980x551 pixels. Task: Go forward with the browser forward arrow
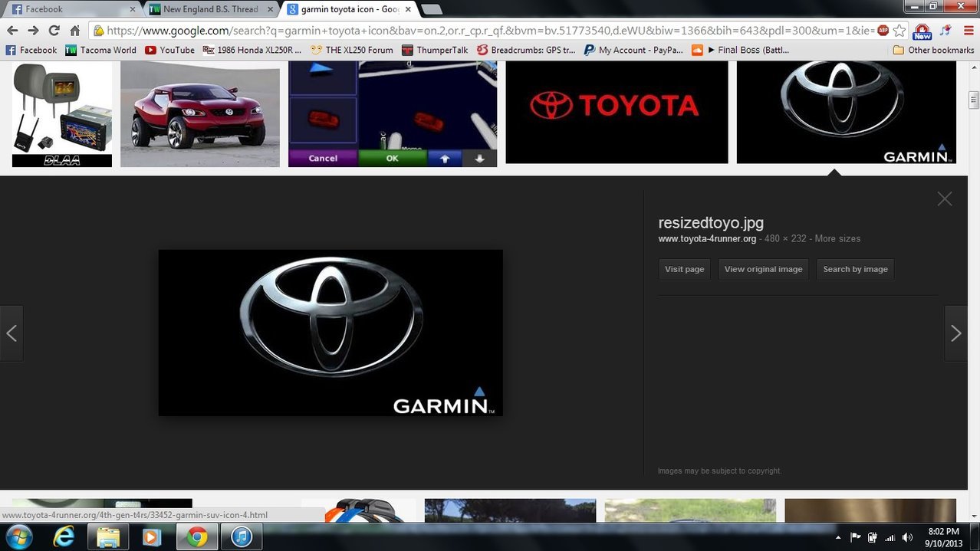(33, 31)
